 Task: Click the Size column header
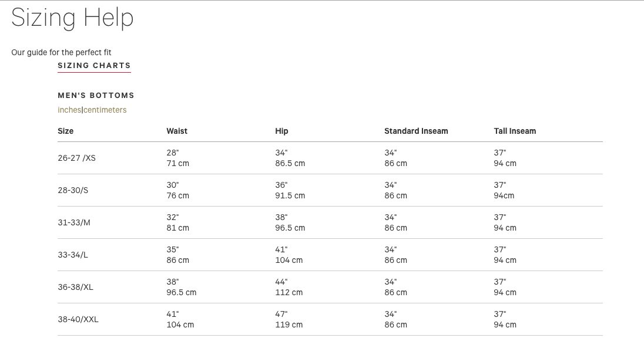[66, 131]
